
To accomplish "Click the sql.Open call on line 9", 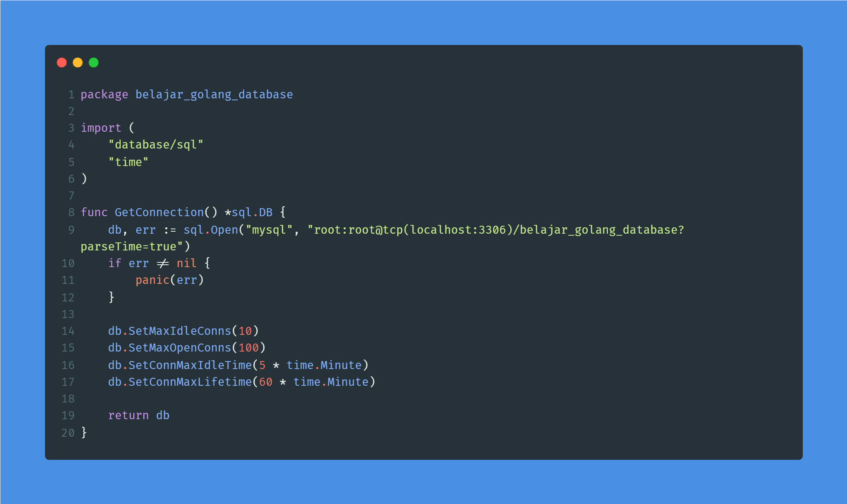I will [x=211, y=230].
